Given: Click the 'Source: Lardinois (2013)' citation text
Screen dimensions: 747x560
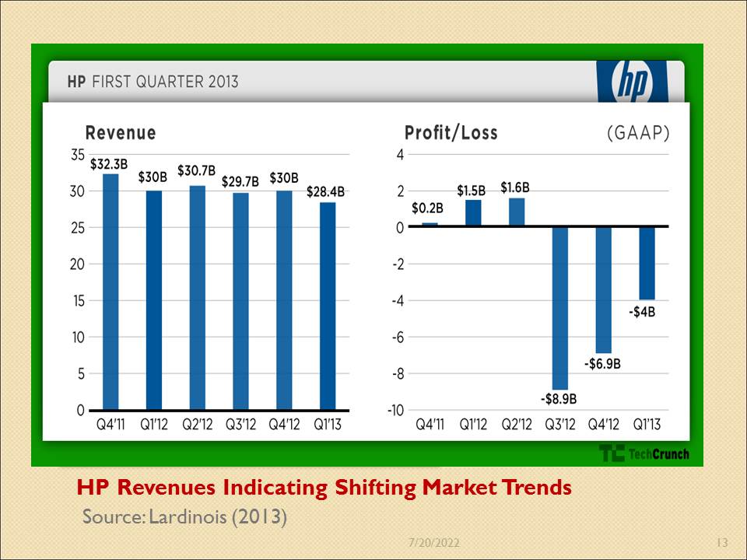Looking at the screenshot, I should pyautogui.click(x=184, y=516).
